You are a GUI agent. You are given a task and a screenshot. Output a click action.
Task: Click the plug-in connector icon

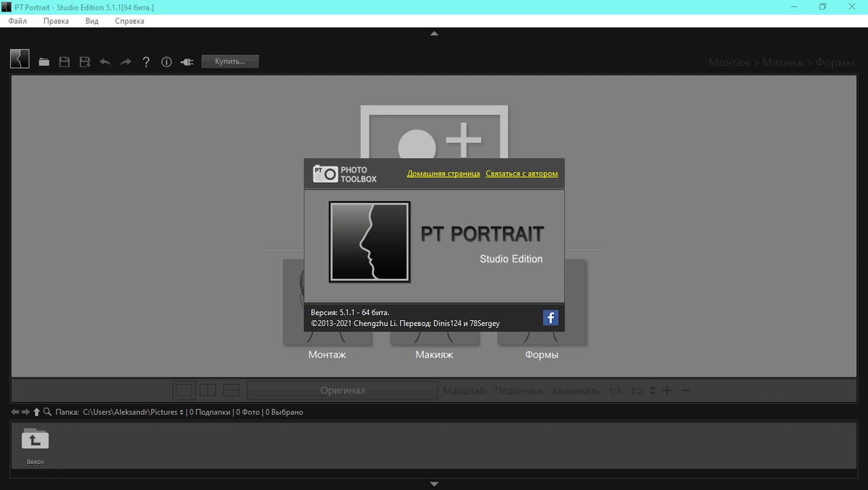pyautogui.click(x=187, y=62)
